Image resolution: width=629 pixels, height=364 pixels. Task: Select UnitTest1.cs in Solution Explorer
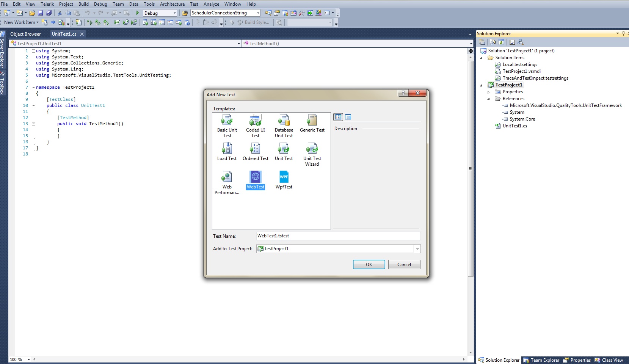pyautogui.click(x=514, y=126)
